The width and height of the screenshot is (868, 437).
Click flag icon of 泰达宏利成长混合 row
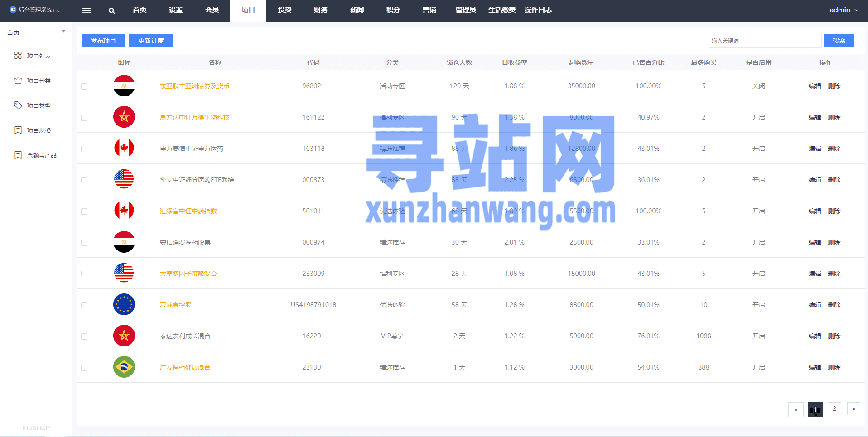tap(124, 336)
